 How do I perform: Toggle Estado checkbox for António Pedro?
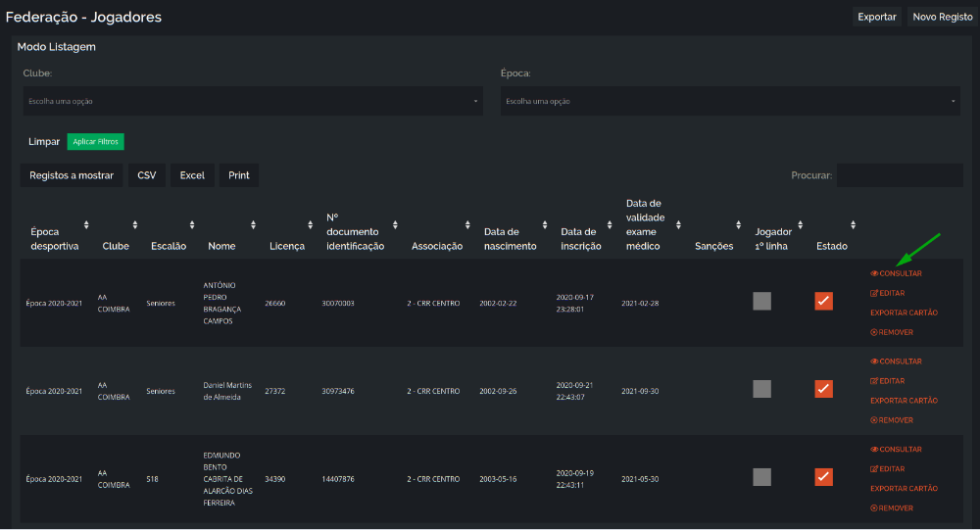point(824,301)
